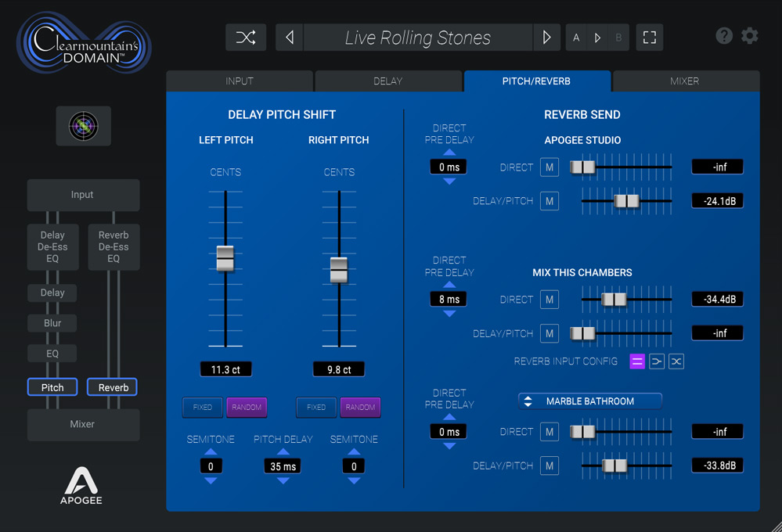This screenshot has width=782, height=532.
Task: Go to next preset arrow
Action: point(546,38)
